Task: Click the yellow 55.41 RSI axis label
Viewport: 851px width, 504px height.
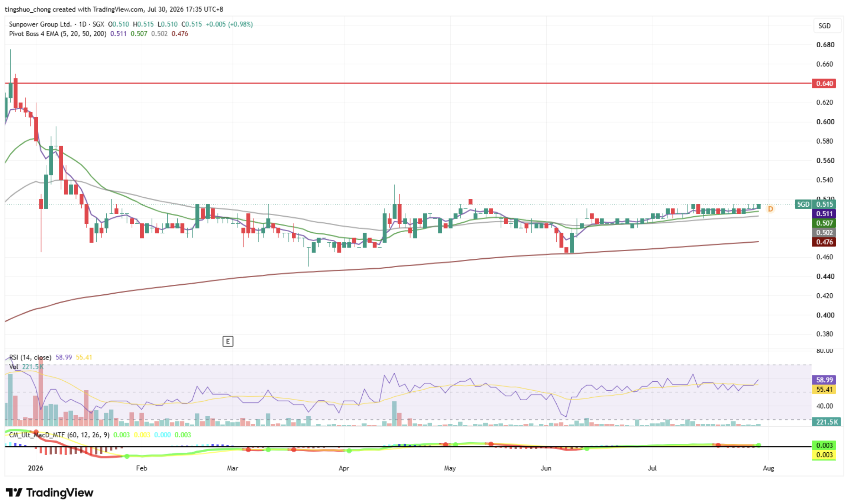Action: pos(824,390)
